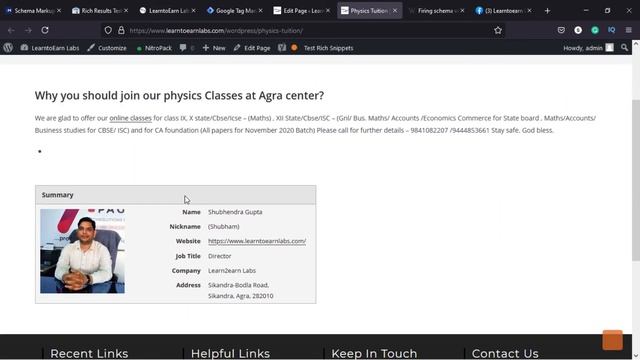Click the Summary box header

[x=176, y=195]
